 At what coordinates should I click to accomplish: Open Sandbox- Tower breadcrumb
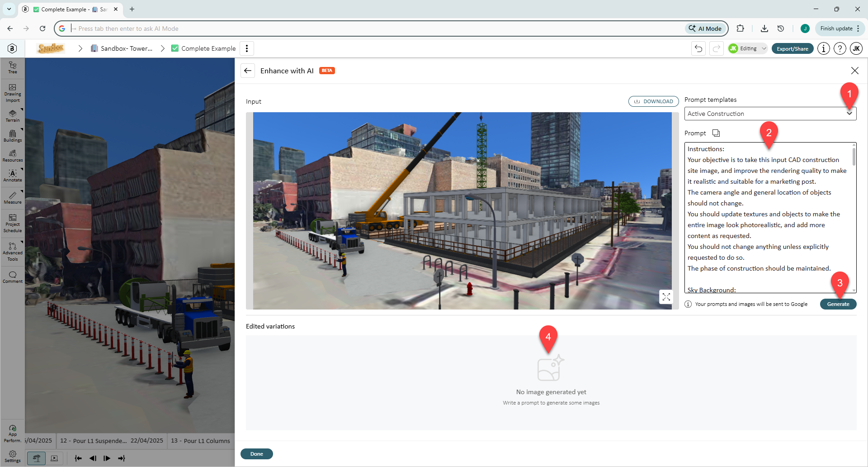point(122,48)
